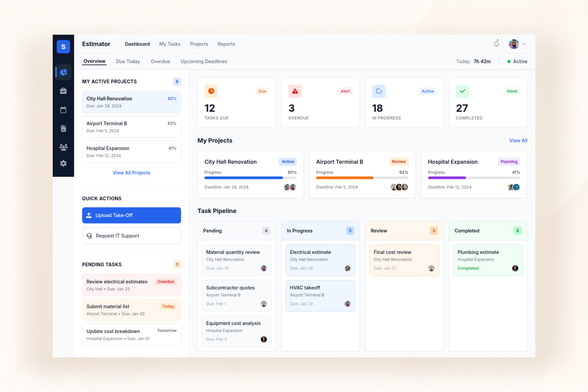Click the Request IT Support button
588x392 pixels.
[x=131, y=236]
